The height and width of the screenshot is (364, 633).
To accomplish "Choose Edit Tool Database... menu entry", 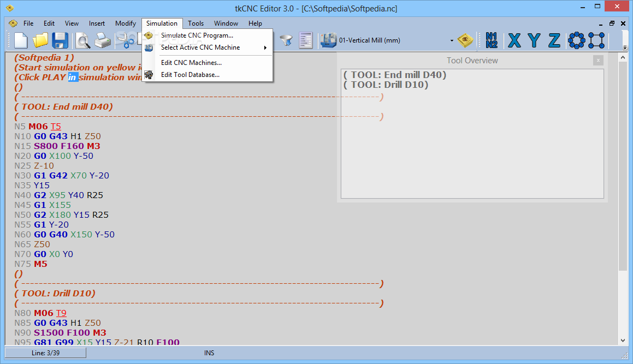I will pyautogui.click(x=208, y=75).
